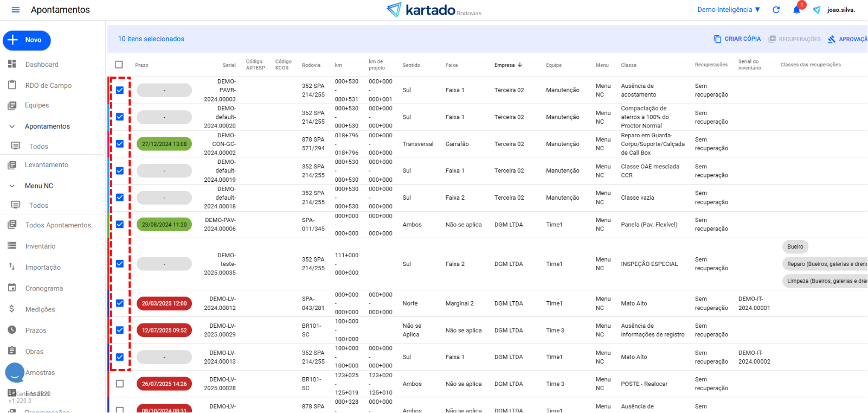This screenshot has height=413, width=868.
Task: Uncheck the row DEMO-PAVR-2024.00003 checkbox
Action: tap(120, 90)
